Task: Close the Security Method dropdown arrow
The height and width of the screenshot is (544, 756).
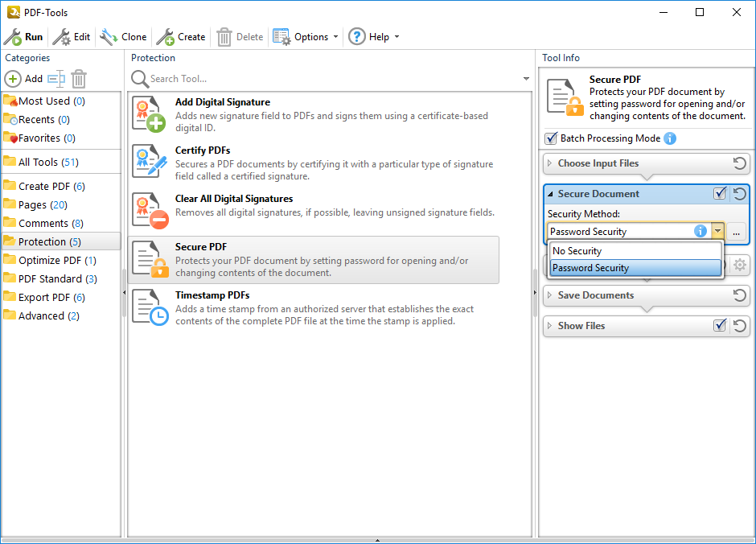Action: [x=717, y=232]
